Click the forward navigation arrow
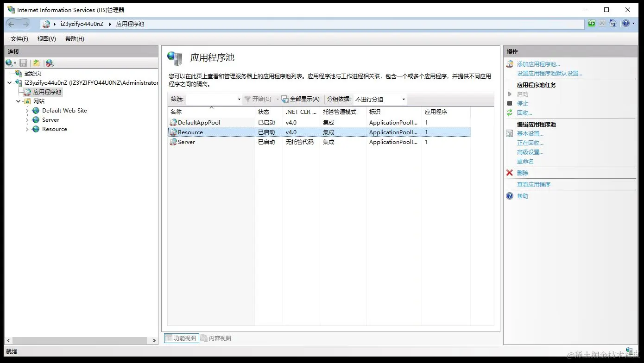 pos(25,24)
